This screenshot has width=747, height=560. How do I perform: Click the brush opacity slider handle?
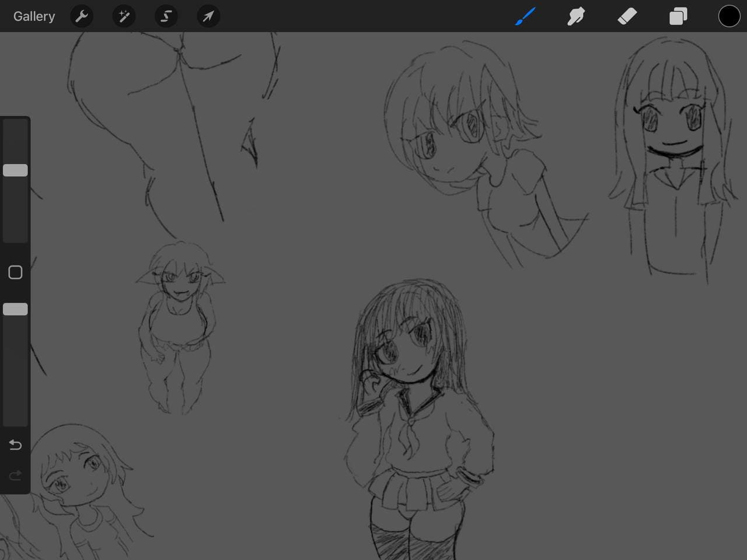click(x=15, y=309)
